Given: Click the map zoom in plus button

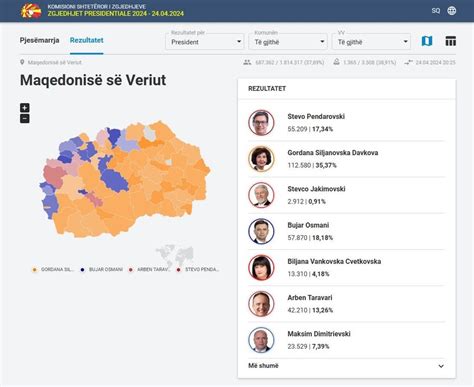Looking at the screenshot, I should (x=25, y=108).
